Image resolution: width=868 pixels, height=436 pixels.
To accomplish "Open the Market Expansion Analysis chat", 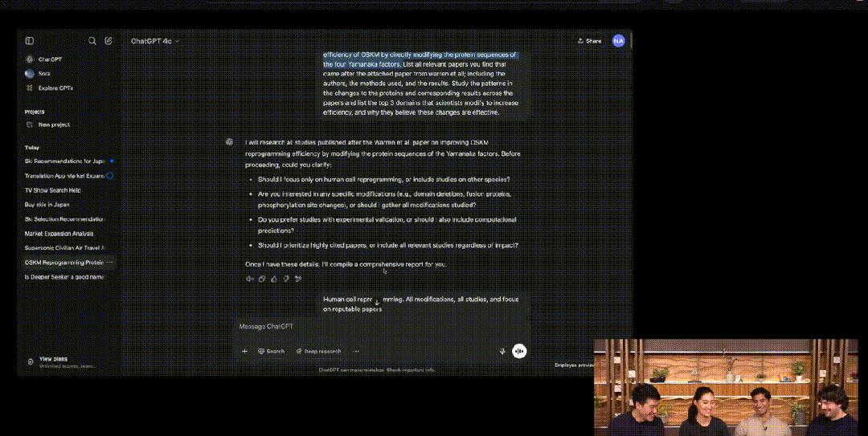I will (x=69, y=234).
